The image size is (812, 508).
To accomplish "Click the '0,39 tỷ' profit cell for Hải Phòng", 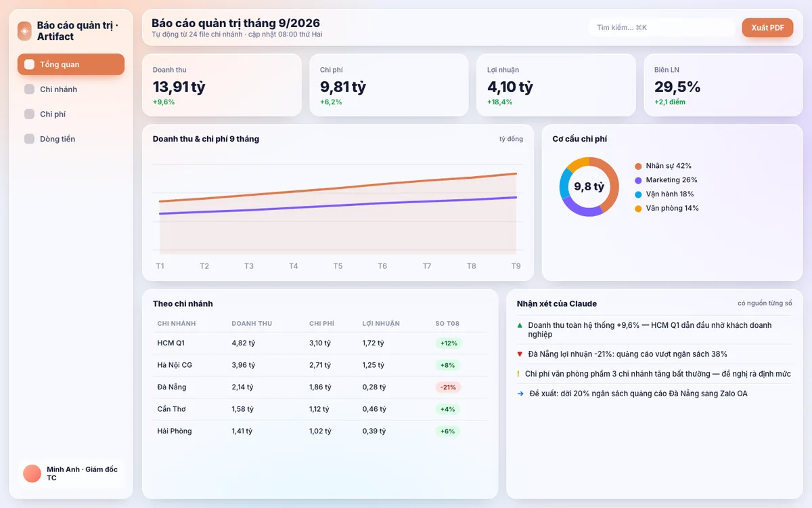I will tap(374, 431).
